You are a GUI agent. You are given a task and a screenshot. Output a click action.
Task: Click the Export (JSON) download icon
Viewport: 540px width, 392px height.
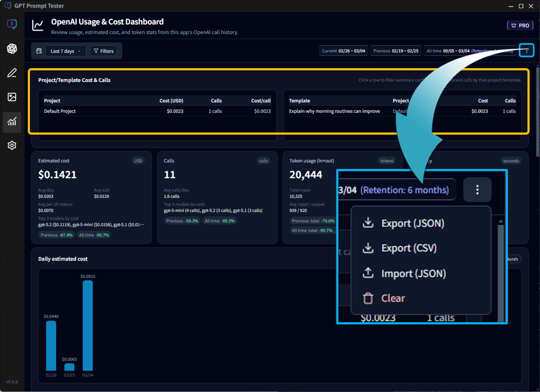click(x=368, y=222)
